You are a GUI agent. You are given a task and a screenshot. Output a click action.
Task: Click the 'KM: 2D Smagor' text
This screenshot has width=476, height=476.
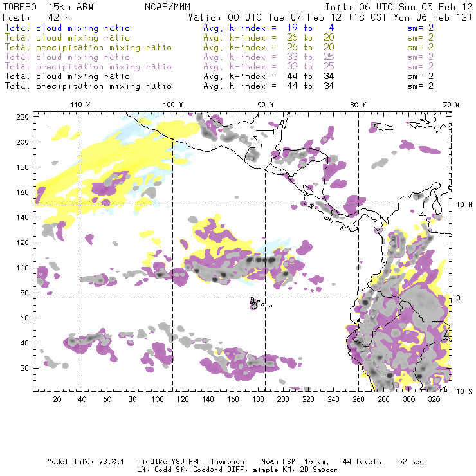(307, 470)
